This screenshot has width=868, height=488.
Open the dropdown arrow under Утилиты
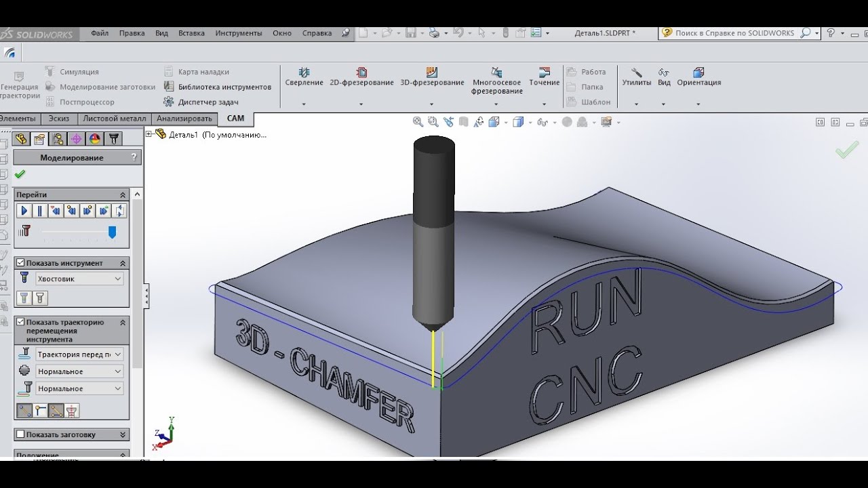[x=636, y=104]
